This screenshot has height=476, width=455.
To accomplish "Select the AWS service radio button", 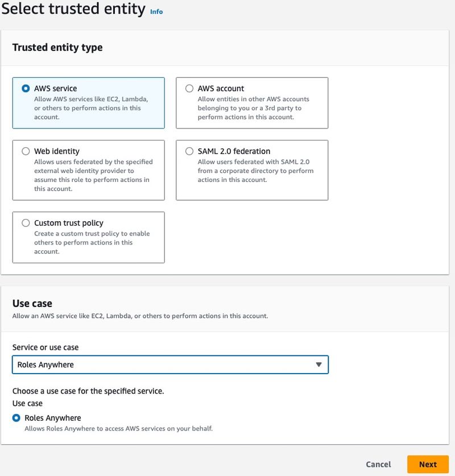I will (26, 89).
